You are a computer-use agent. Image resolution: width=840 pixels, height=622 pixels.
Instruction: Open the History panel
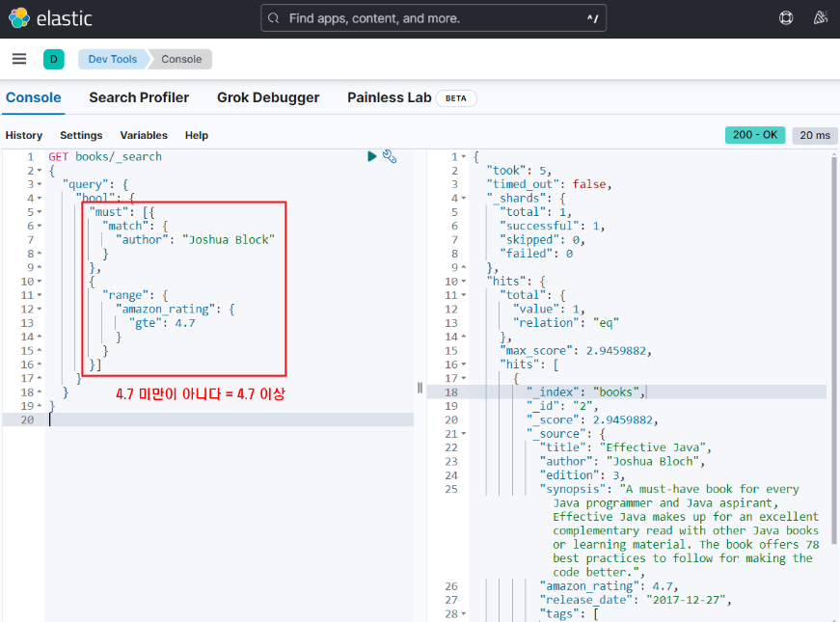click(23, 135)
